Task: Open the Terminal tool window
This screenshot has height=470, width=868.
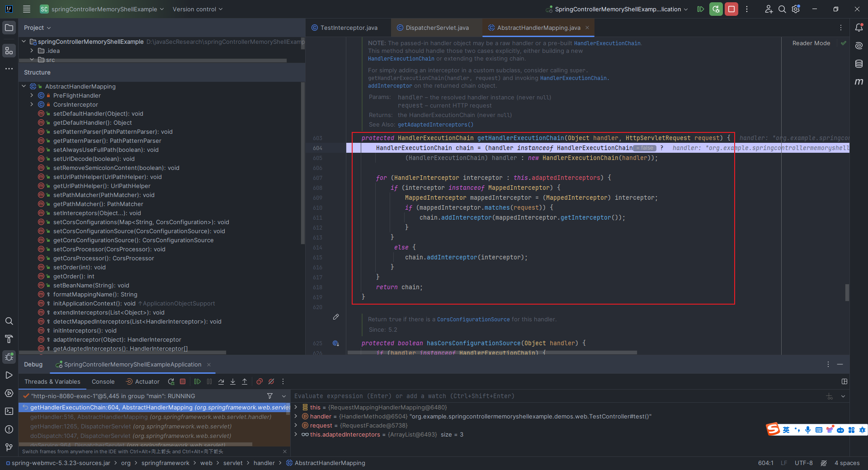Action: coord(9,411)
